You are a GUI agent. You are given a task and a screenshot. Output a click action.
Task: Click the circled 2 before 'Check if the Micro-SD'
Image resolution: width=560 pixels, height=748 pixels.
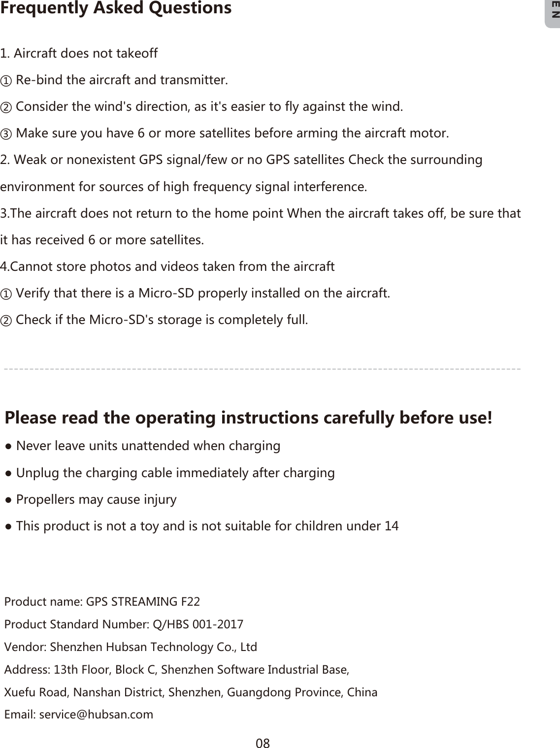[x=7, y=321]
